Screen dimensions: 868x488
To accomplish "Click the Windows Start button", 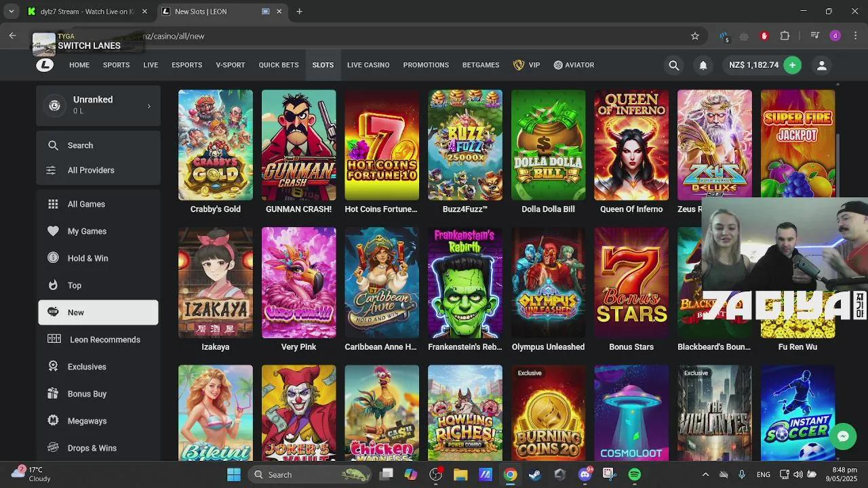I will pos(234,474).
